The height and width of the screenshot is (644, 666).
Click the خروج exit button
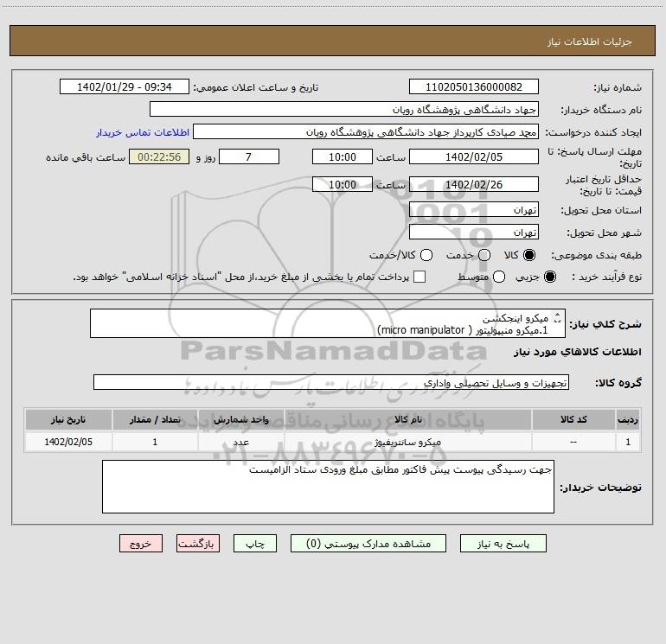coord(141,544)
